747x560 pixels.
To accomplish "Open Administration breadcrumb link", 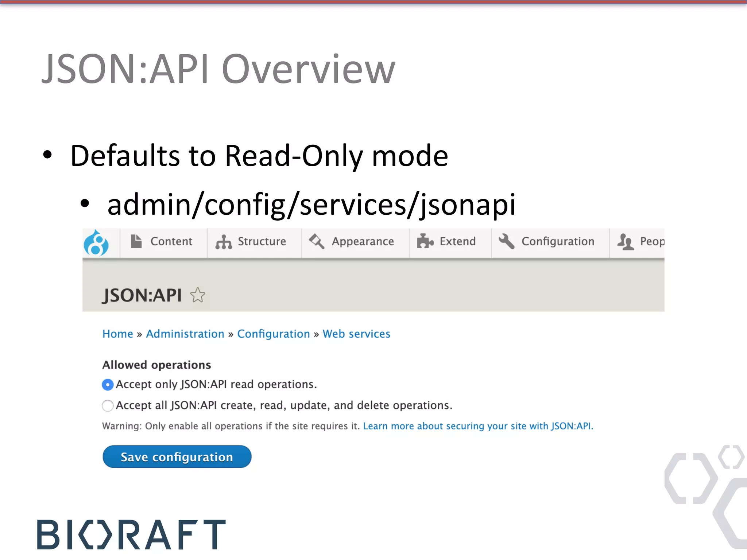I will coord(185,334).
